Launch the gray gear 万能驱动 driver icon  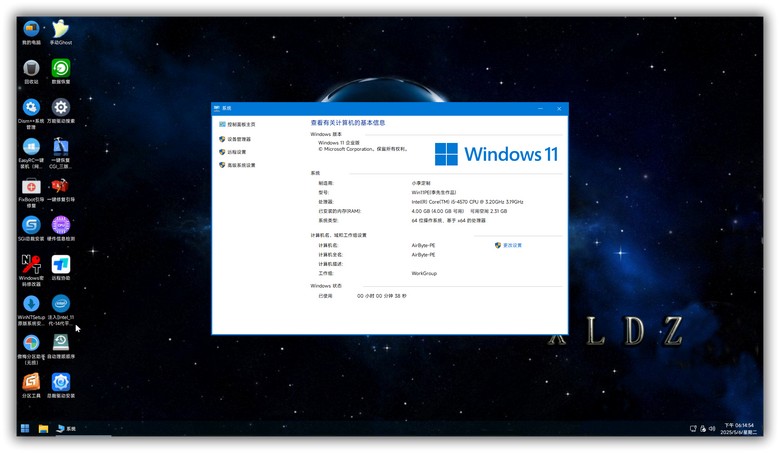pos(61,107)
